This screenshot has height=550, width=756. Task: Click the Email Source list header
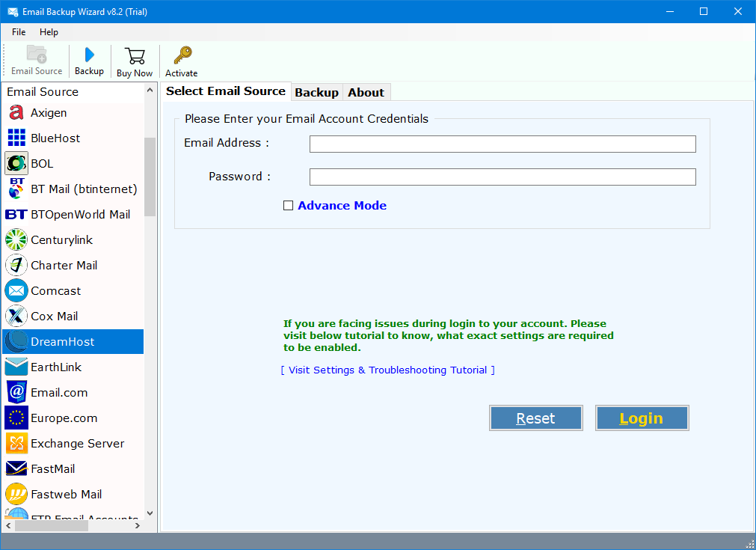pos(43,91)
